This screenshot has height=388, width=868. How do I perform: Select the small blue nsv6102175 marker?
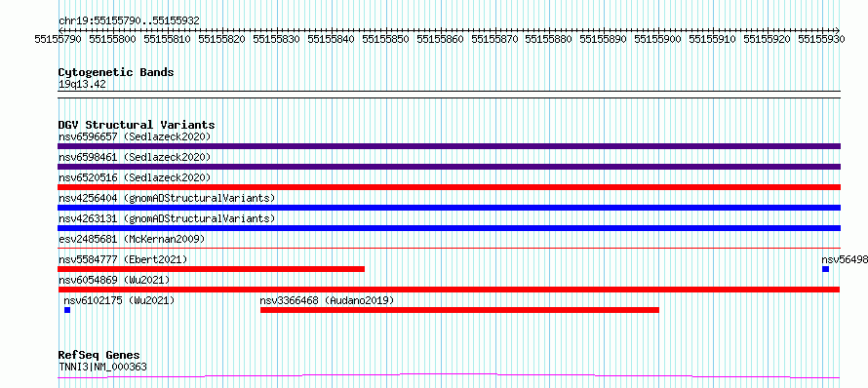click(x=67, y=310)
